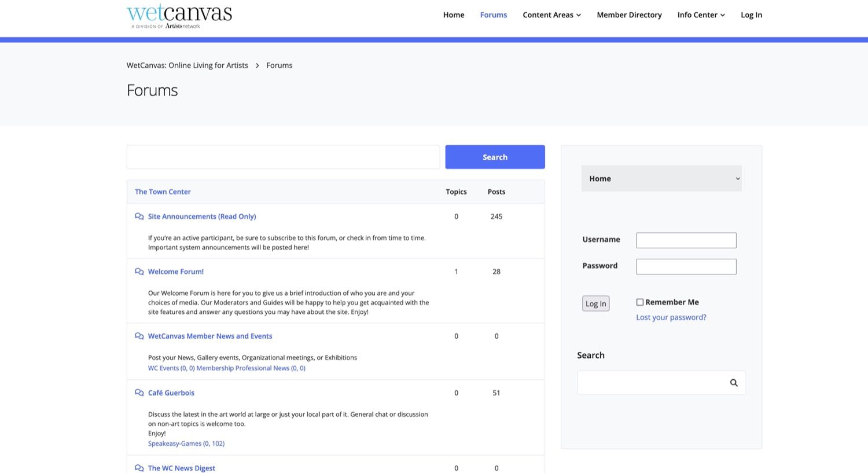This screenshot has width=868, height=473.
Task: Open the Home select box in sidebar
Action: point(661,179)
